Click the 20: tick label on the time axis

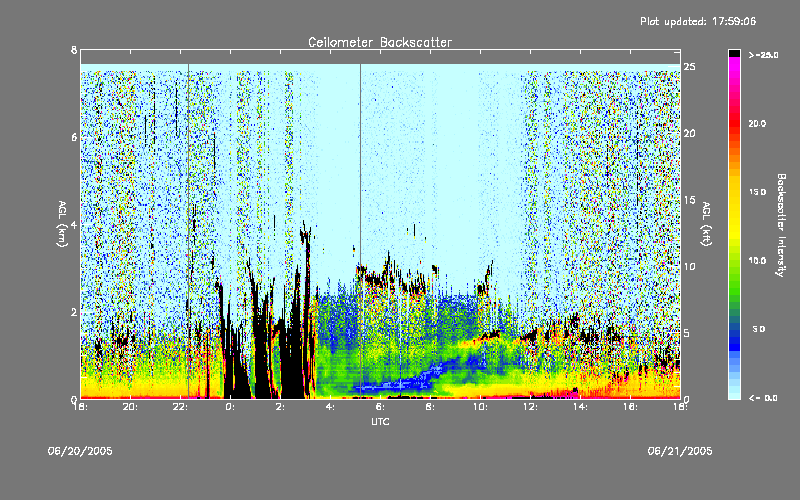coord(131,407)
